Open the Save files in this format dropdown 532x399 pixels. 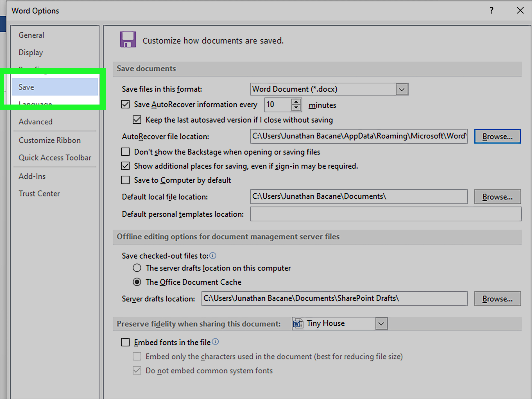pos(402,89)
